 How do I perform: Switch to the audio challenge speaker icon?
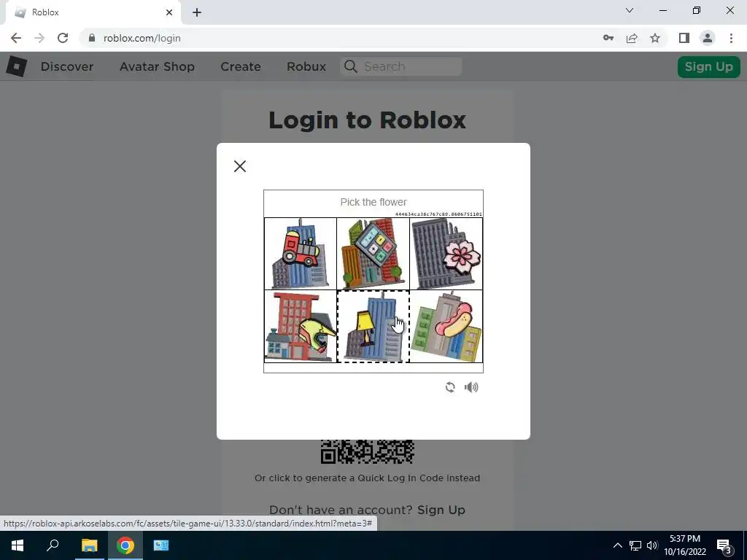coord(471,387)
